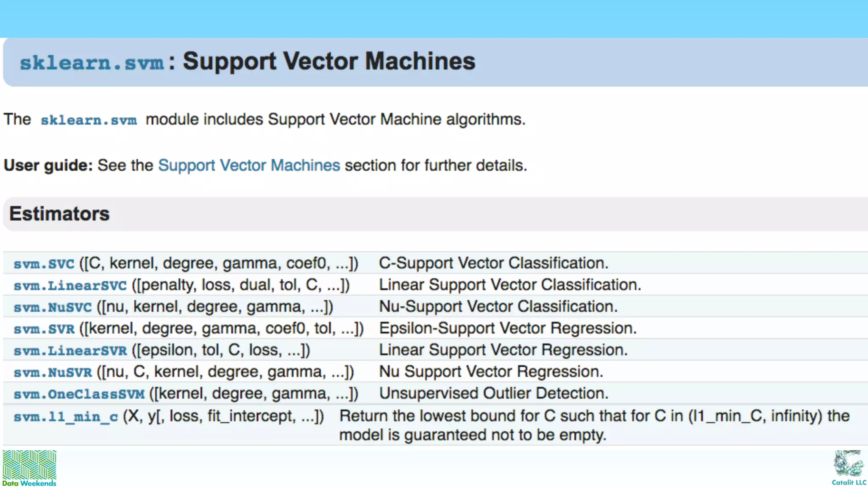
Task: Click the Support Vector Machines title text
Action: [329, 61]
